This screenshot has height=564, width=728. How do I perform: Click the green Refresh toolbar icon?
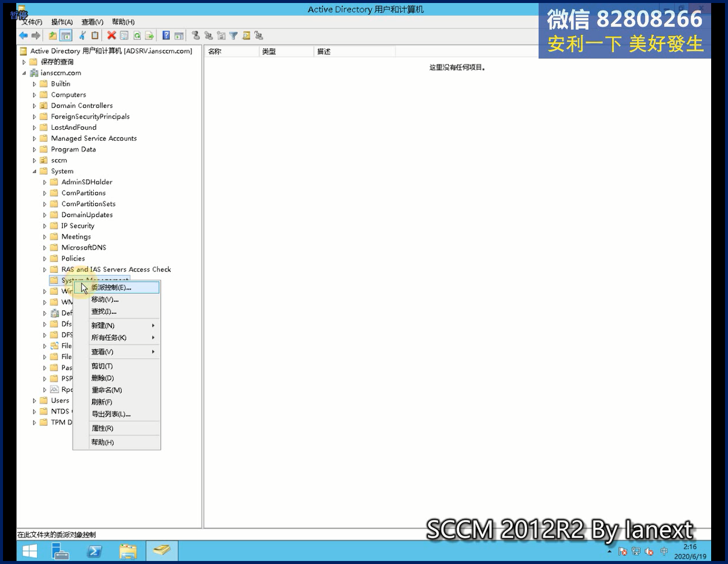coord(137,36)
